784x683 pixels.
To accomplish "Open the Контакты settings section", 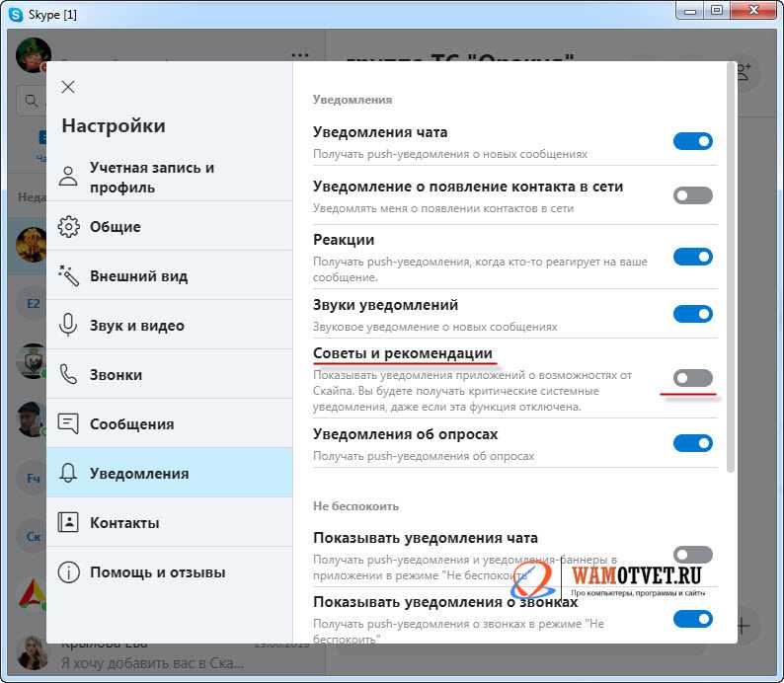I will click(170, 523).
